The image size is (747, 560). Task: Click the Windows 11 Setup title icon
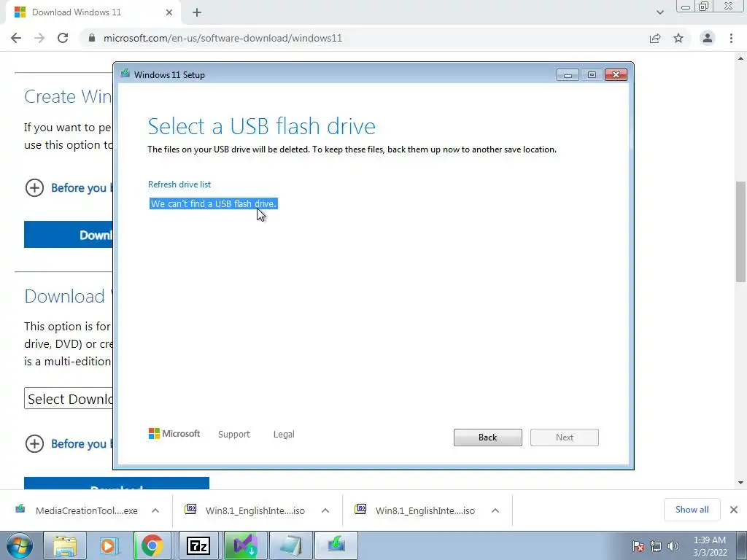pos(125,74)
